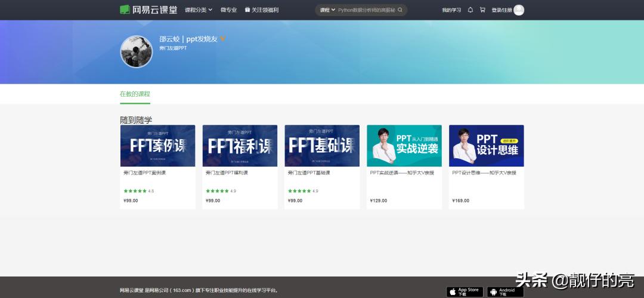The width and height of the screenshot is (644, 298).
Task: Open the PPT福利课 course thumbnail
Action: [240, 146]
